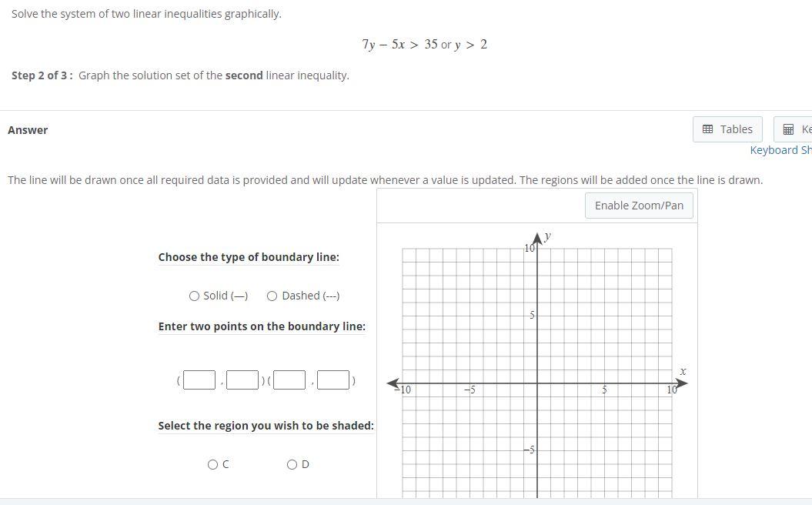Open the Keyboard Shortcuts link

pyautogui.click(x=780, y=149)
